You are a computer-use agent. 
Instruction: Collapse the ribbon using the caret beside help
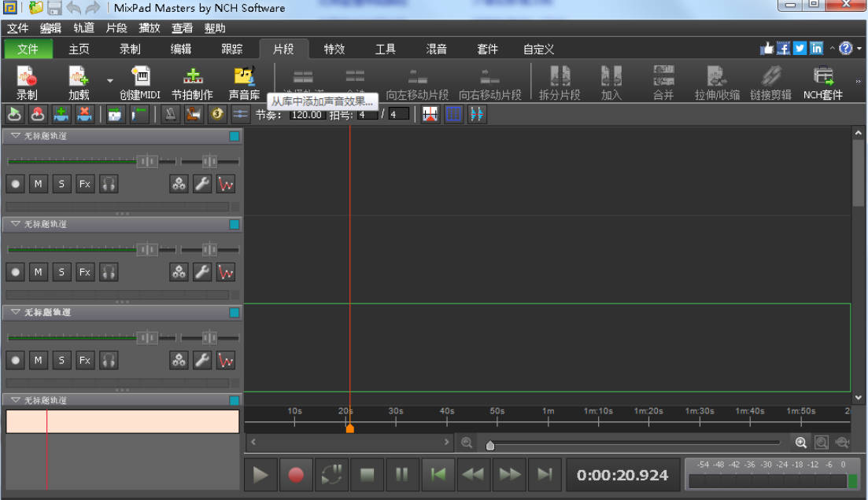(x=832, y=49)
